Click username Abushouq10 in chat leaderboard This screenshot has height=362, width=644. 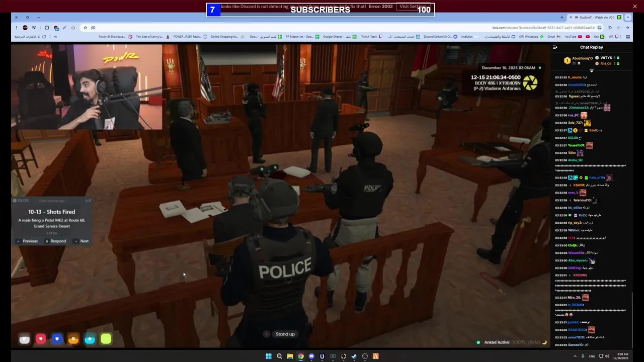point(582,58)
